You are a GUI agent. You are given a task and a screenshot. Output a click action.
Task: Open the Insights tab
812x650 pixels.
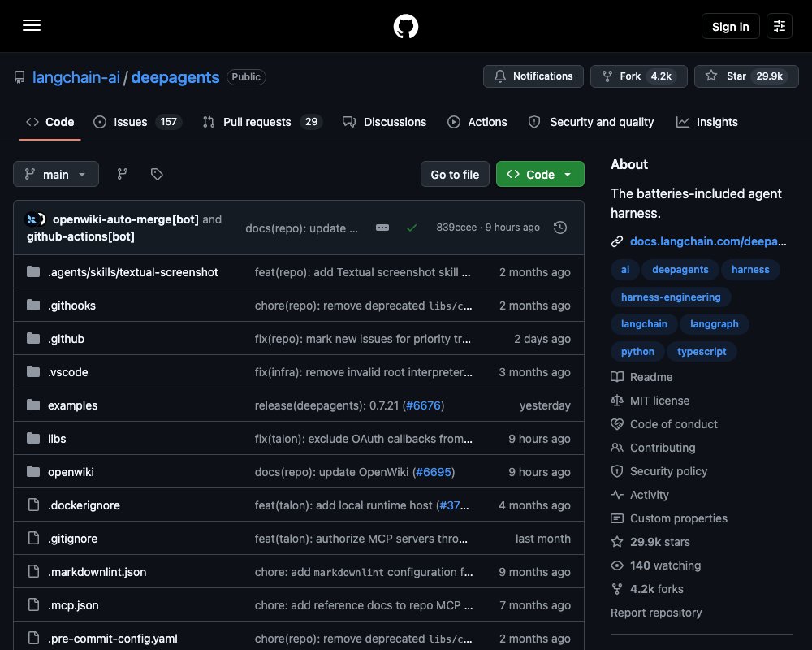[x=707, y=122]
